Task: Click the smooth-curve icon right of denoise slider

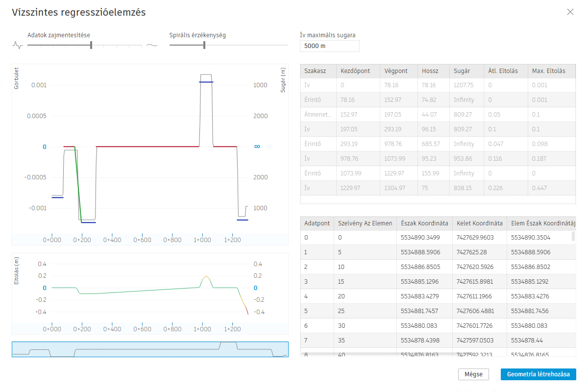Action: [152, 45]
